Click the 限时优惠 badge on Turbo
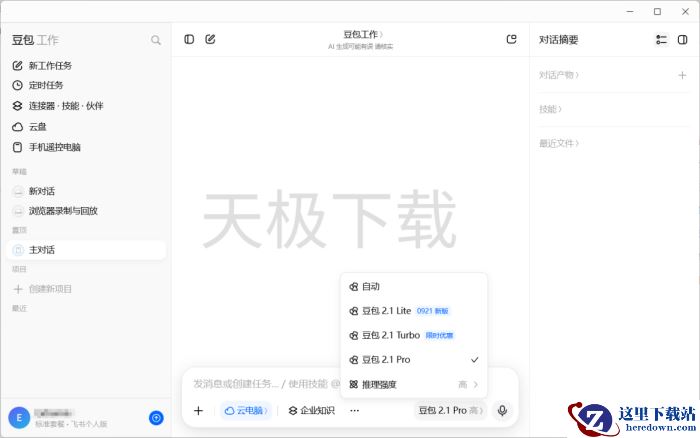700x438 pixels. (439, 335)
